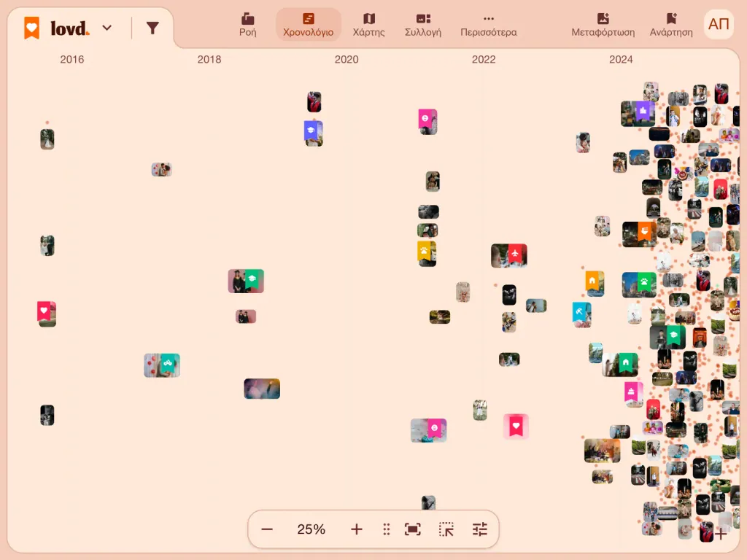Open the 25% zoom level field
This screenshot has height=560, width=747.
click(x=311, y=529)
